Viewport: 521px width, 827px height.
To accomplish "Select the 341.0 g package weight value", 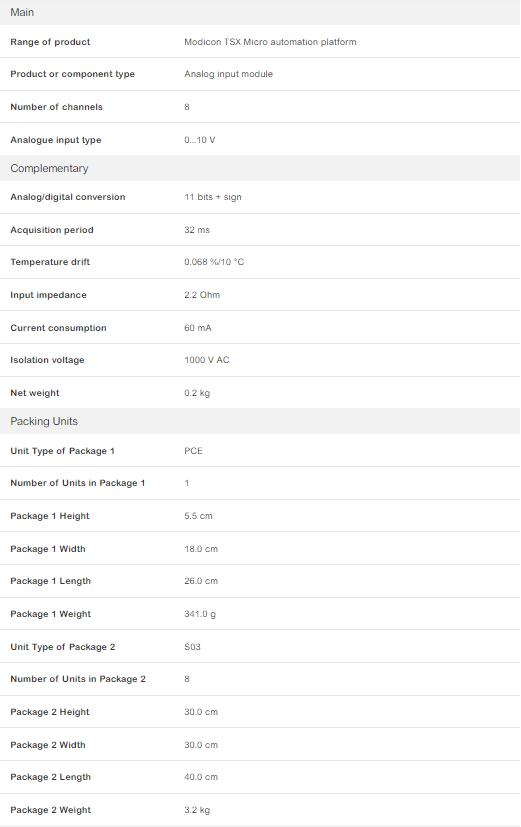I will click(200, 614).
